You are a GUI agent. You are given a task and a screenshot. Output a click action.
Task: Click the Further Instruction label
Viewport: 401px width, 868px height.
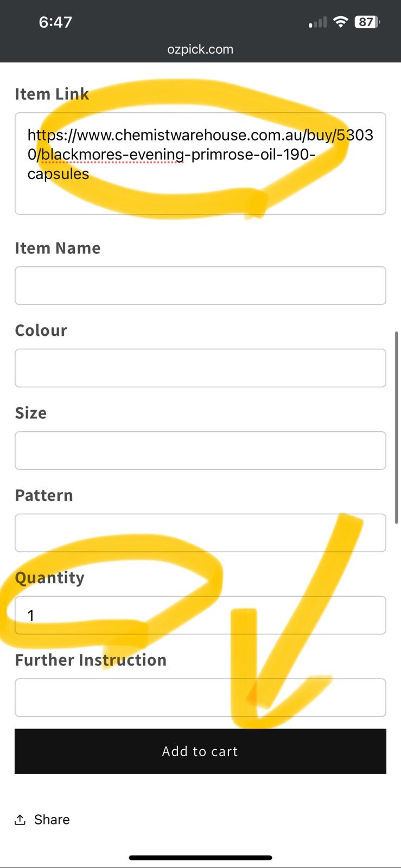(91, 660)
